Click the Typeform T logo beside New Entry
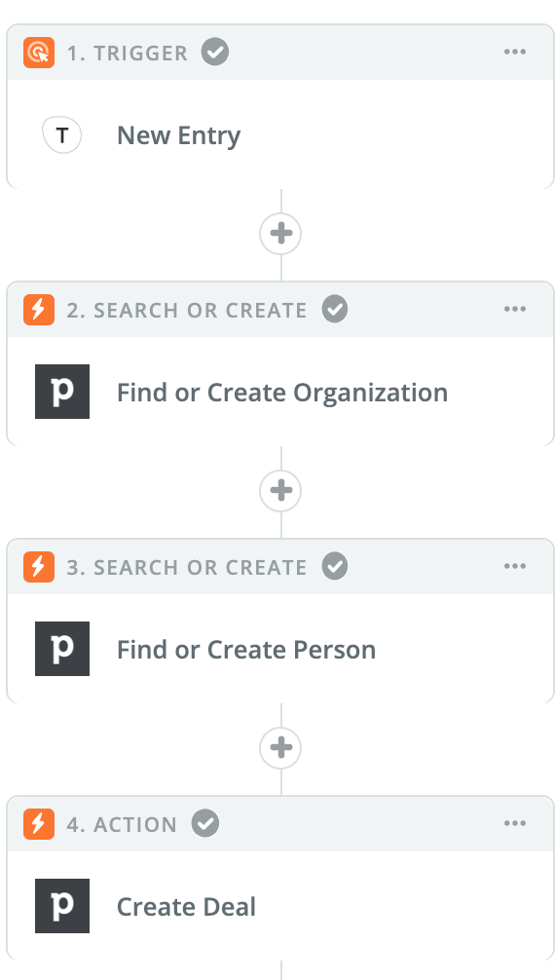The image size is (555, 980). pos(62,134)
